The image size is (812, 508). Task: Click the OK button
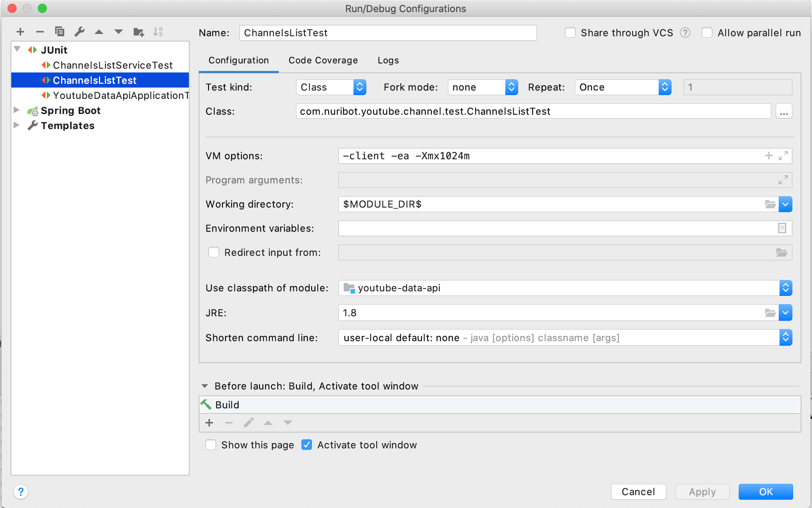[766, 492]
